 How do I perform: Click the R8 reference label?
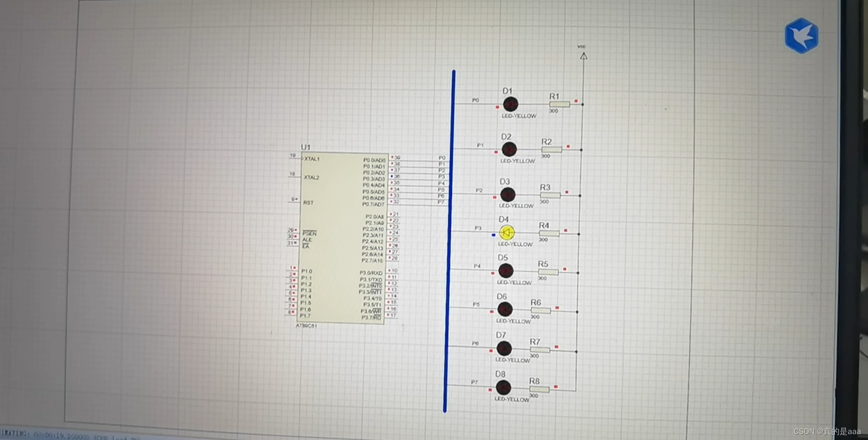click(534, 381)
